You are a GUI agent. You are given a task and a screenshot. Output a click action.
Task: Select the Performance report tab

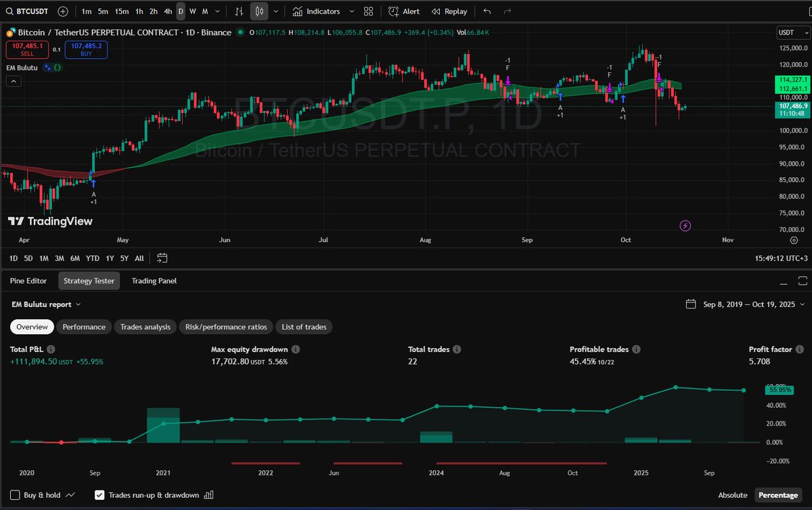click(x=84, y=327)
